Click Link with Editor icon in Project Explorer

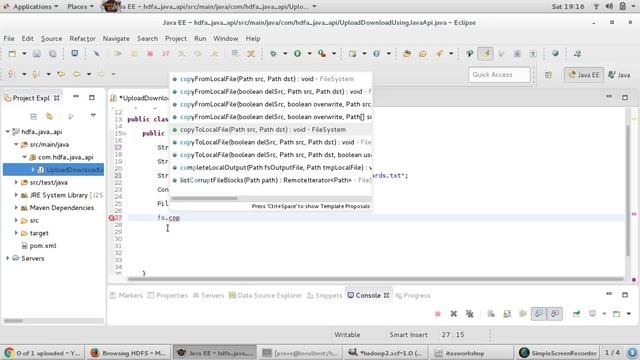click(x=49, y=116)
